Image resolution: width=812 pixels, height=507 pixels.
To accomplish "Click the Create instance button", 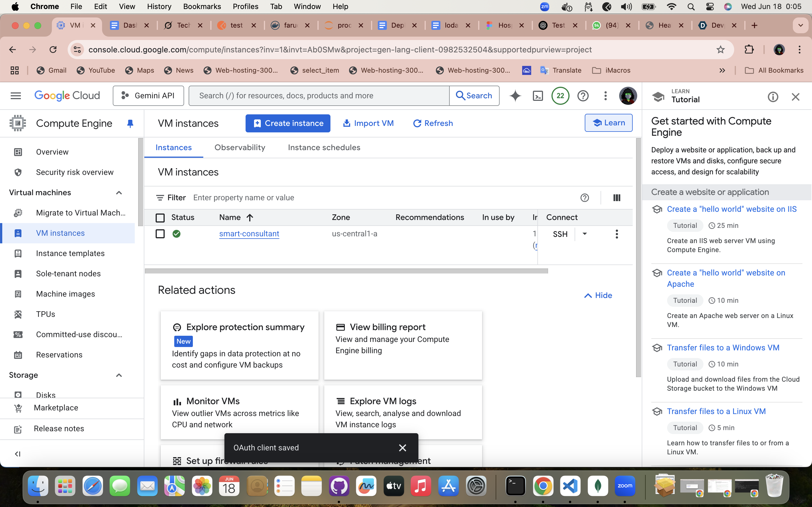I will click(x=288, y=123).
